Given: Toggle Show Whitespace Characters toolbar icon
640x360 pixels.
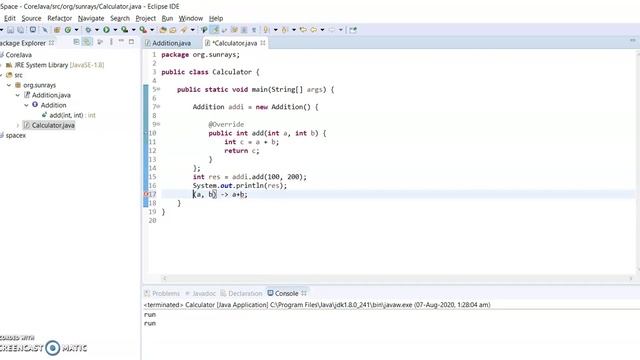Looking at the screenshot, I should (253, 30).
